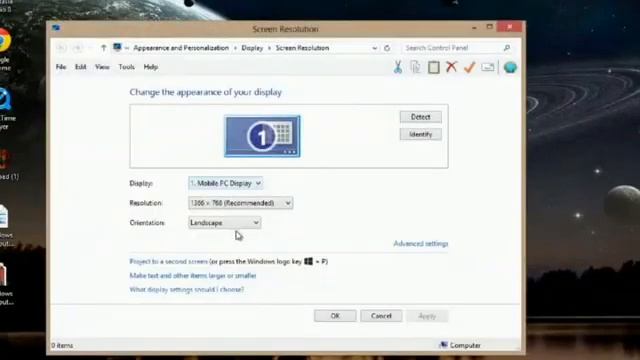Minimize the Screen Resolution window
This screenshot has height=360, width=640.
474,28
